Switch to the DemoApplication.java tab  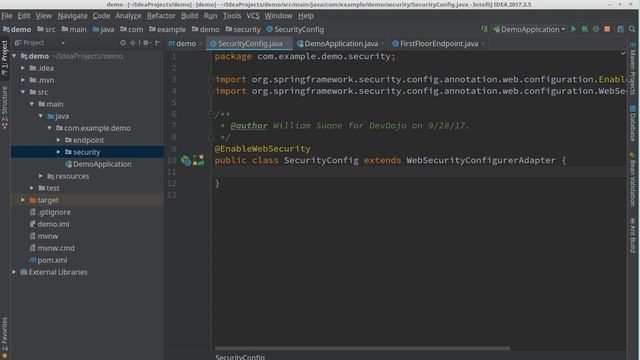(x=341, y=44)
